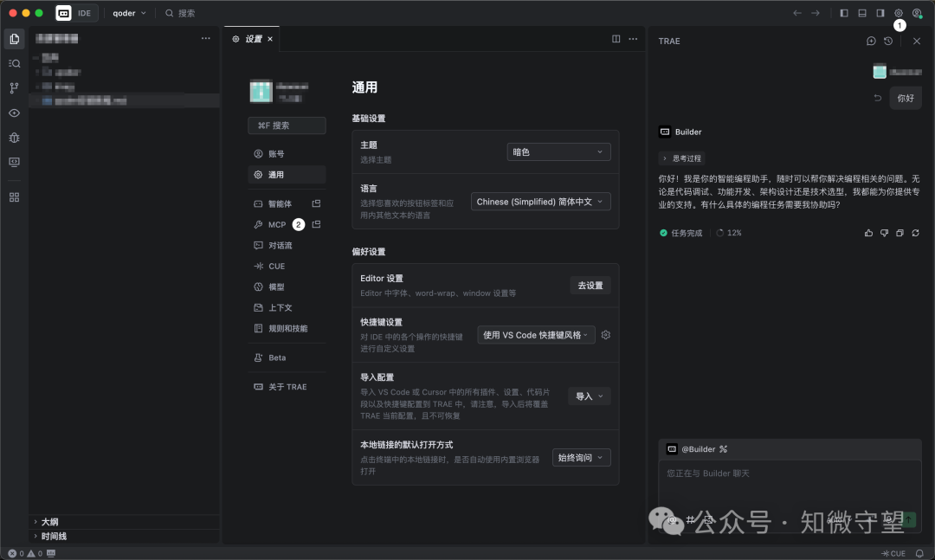Open the qoder project dropdown

(129, 12)
